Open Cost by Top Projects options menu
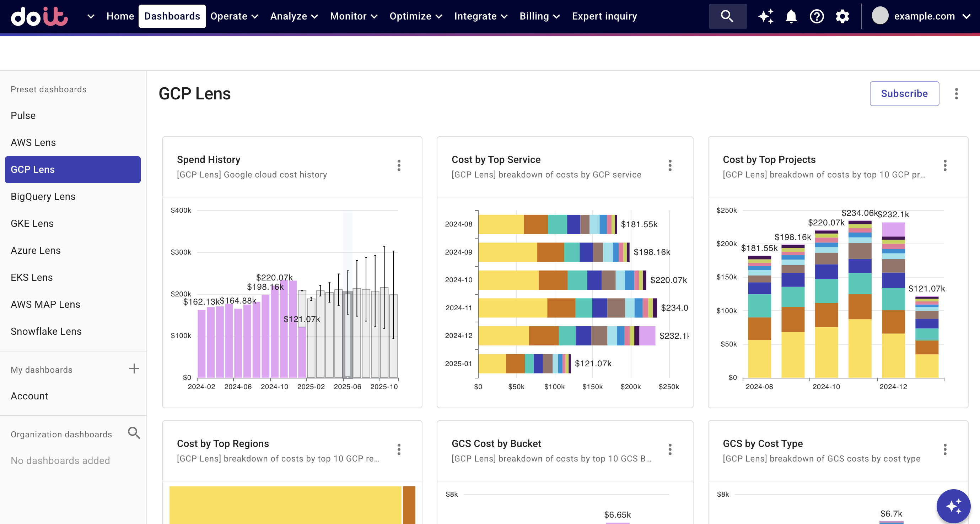980x524 pixels. 945,166
